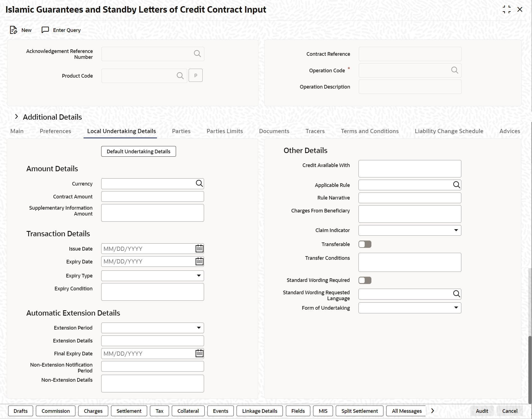The image size is (532, 419).
Task: Open Standard Wording Requested Language lookup
Action: tap(457, 294)
